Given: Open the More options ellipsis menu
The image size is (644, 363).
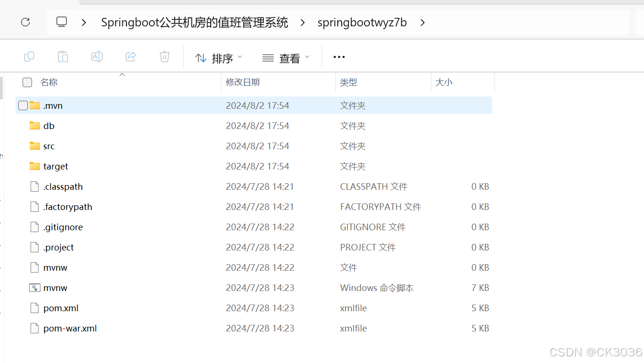Looking at the screenshot, I should [339, 56].
